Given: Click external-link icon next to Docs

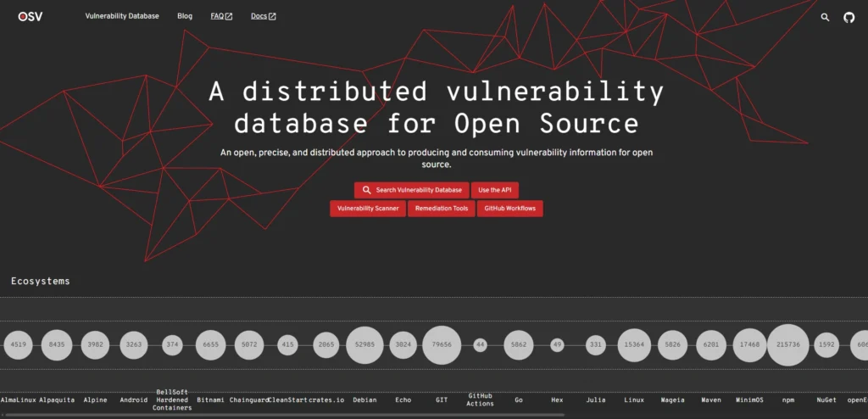Looking at the screenshot, I should (272, 17).
